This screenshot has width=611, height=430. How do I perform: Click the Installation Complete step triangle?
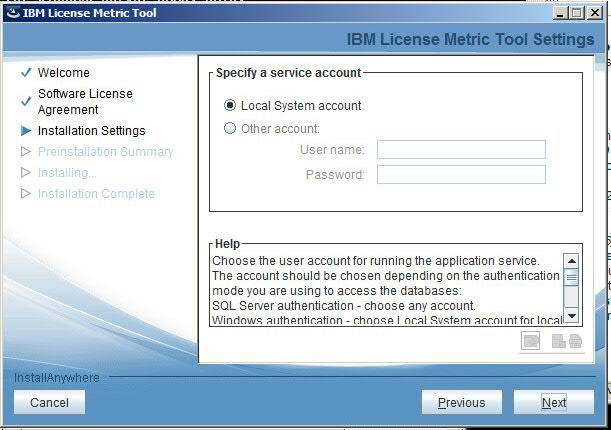tap(26, 194)
